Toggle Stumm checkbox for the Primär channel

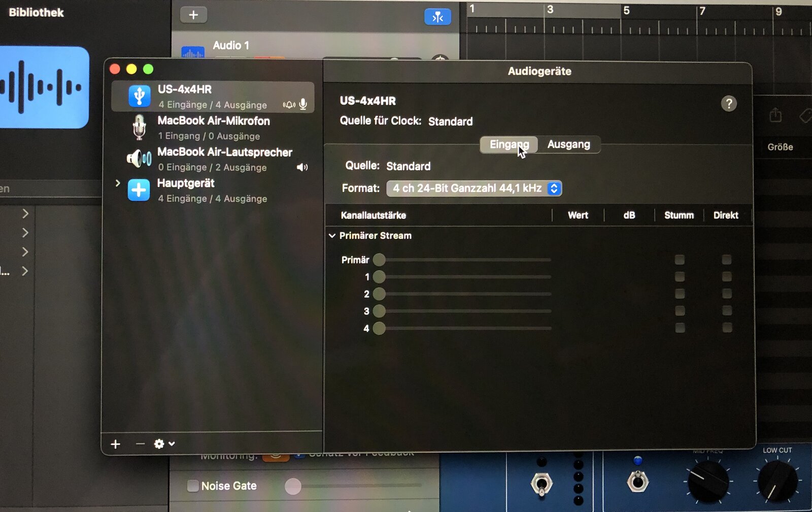click(680, 260)
